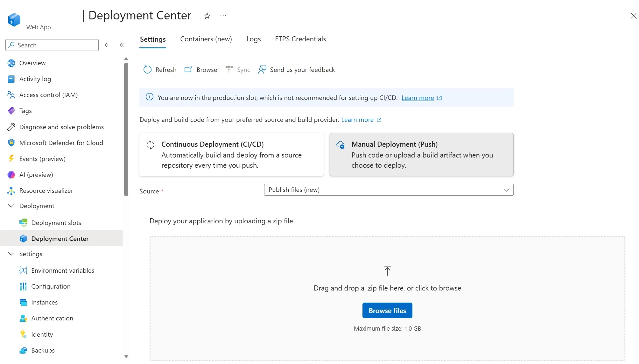Click the Browse toolbar icon

click(188, 70)
